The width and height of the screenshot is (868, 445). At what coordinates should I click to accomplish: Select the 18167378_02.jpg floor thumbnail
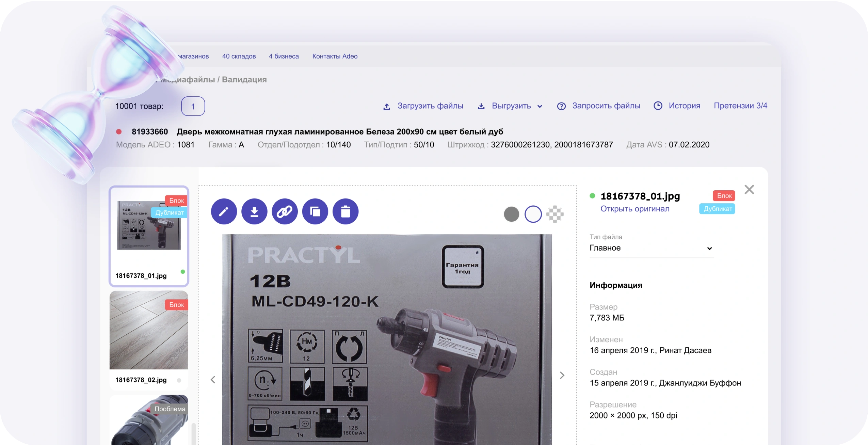(149, 330)
